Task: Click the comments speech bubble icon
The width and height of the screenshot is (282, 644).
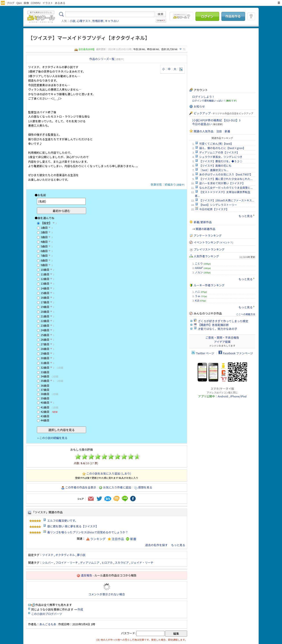Action: [136, 487]
